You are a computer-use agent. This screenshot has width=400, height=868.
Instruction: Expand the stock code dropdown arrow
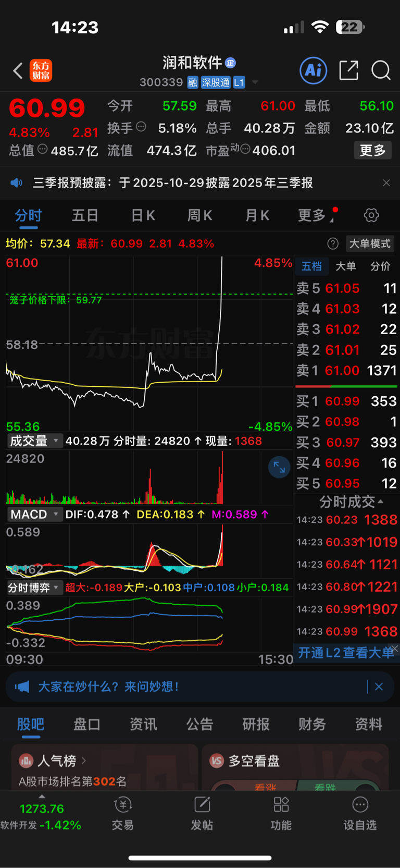point(255,82)
